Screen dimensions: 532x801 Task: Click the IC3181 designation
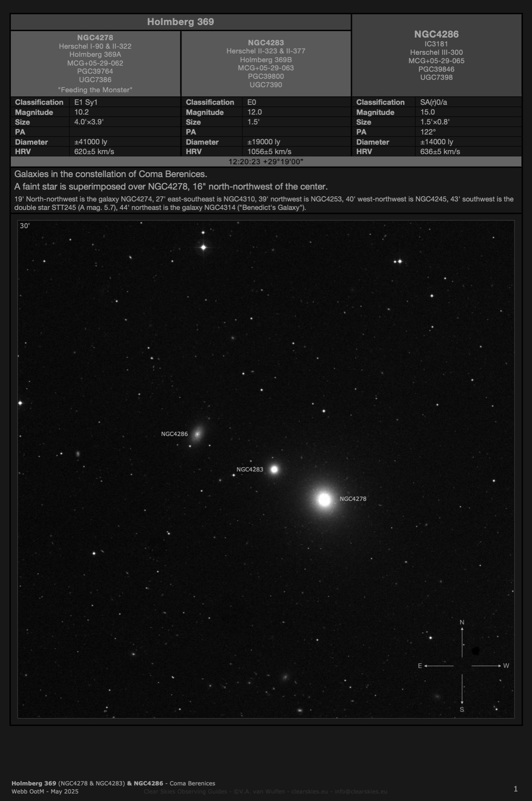tap(436, 44)
